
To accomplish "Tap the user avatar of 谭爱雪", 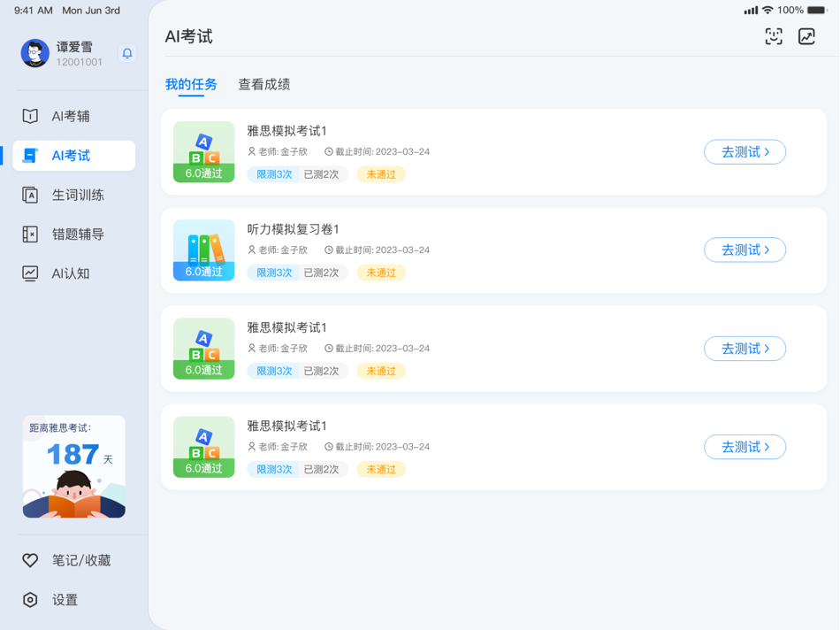I will pyautogui.click(x=34, y=53).
